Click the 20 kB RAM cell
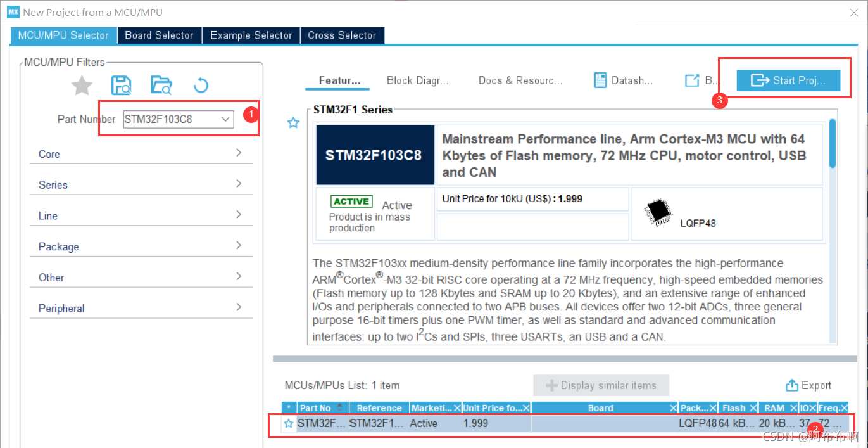Image resolution: width=868 pixels, height=448 pixels. click(777, 423)
